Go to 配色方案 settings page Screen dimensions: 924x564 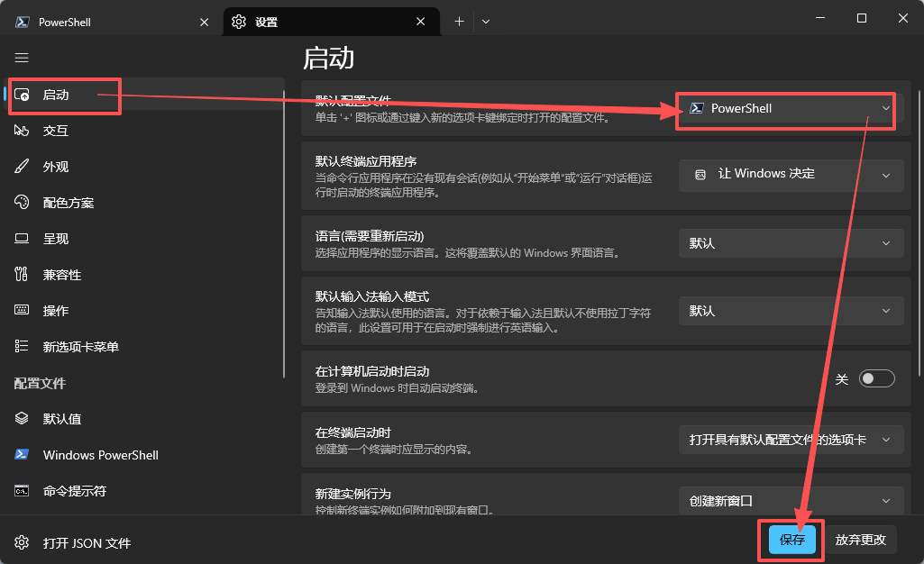(144, 202)
